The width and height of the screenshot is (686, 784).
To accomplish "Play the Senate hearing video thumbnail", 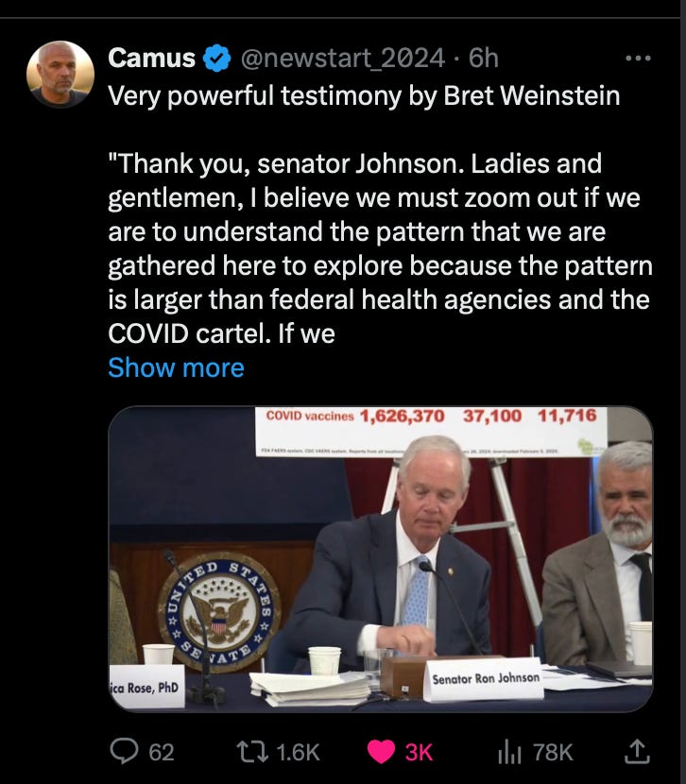I will coord(381,559).
